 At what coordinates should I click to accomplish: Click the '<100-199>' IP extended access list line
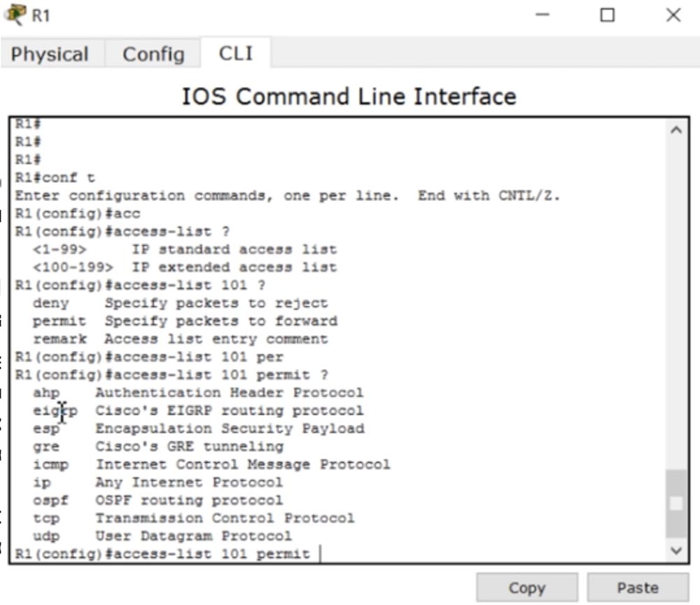[185, 267]
